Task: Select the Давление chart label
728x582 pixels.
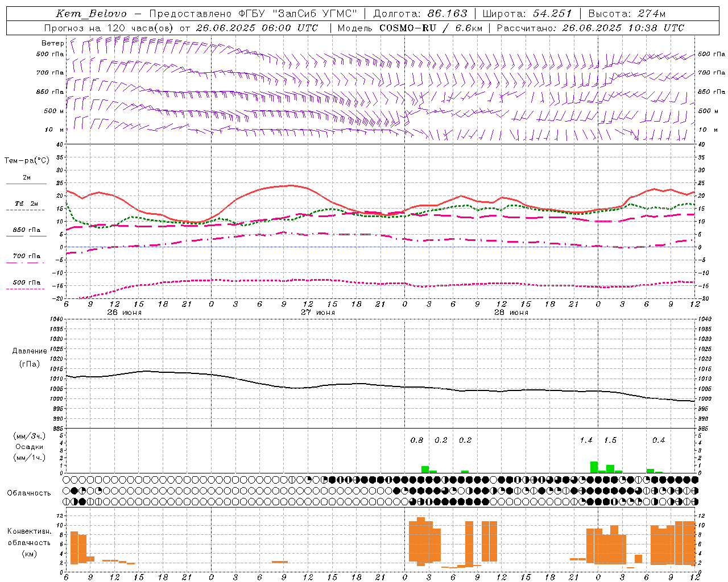Action: tap(30, 351)
